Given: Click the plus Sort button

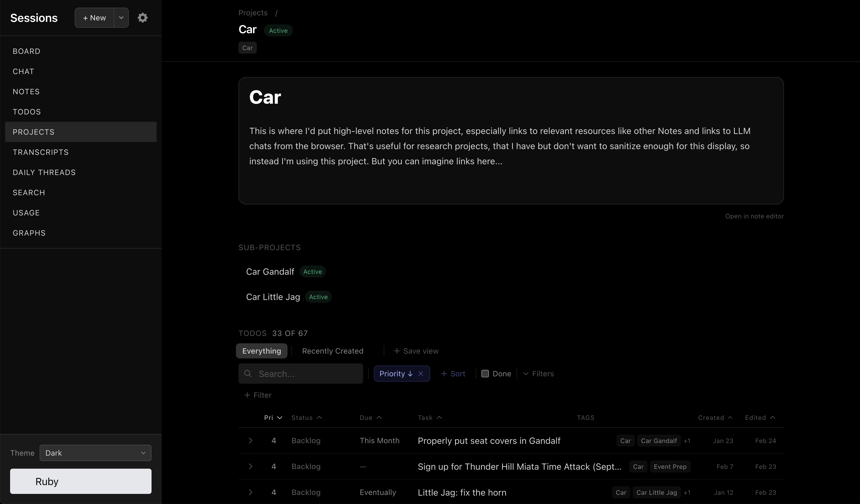Looking at the screenshot, I should [x=453, y=374].
